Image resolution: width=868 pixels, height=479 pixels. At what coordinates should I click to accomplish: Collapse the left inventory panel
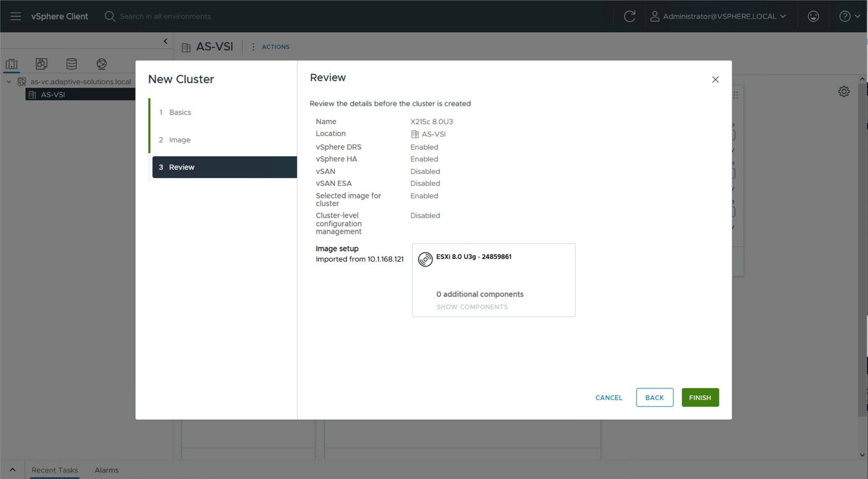point(165,40)
